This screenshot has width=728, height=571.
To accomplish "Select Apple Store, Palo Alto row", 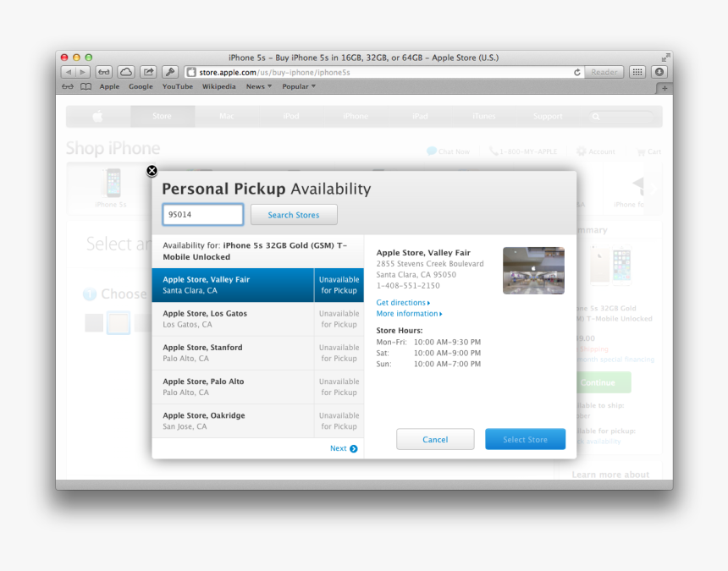I will point(257,387).
